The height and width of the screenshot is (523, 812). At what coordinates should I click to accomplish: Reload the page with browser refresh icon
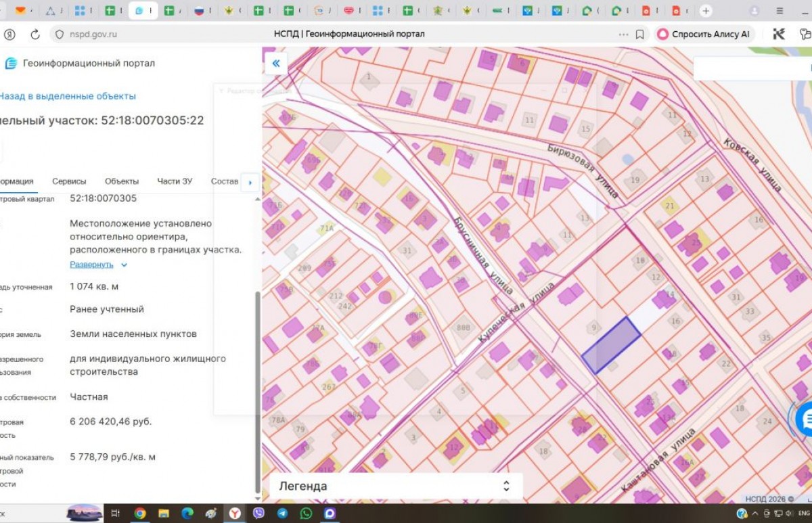[x=35, y=35]
